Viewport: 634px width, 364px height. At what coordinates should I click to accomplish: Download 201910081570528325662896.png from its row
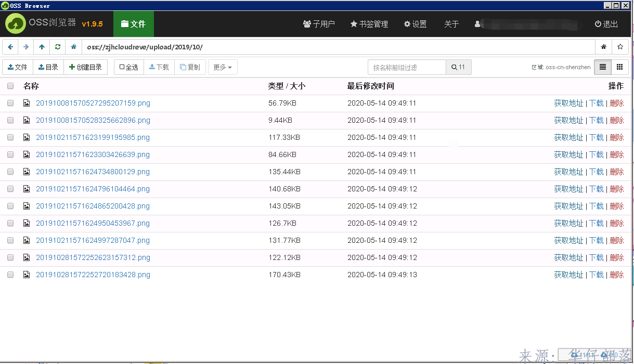point(597,120)
